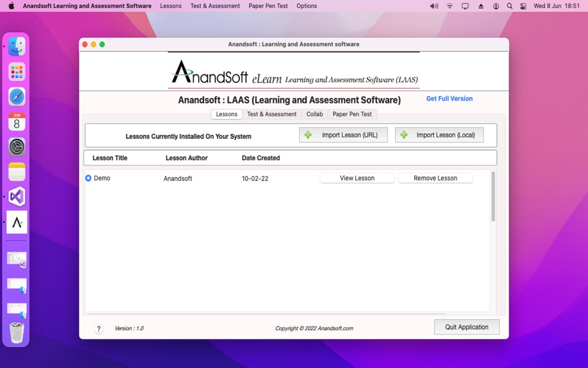This screenshot has height=368, width=588.
Task: Open System Preferences in the dock
Action: [x=17, y=147]
